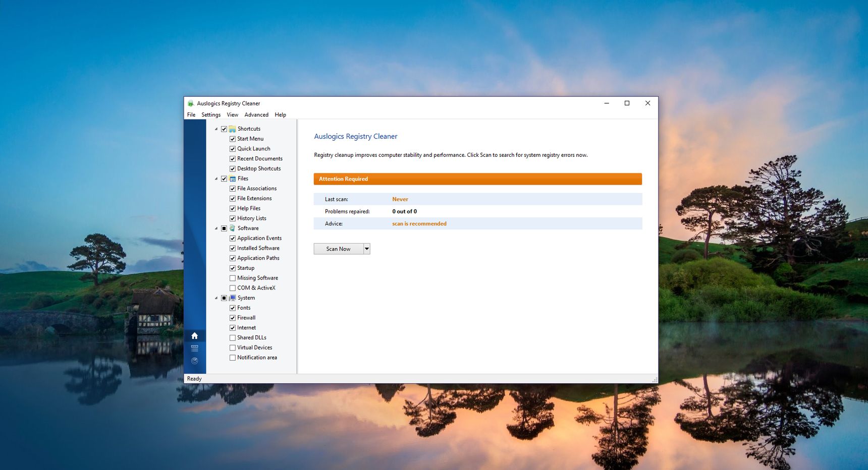This screenshot has width=868, height=470.
Task: Collapse the Software tree node
Action: 216,228
